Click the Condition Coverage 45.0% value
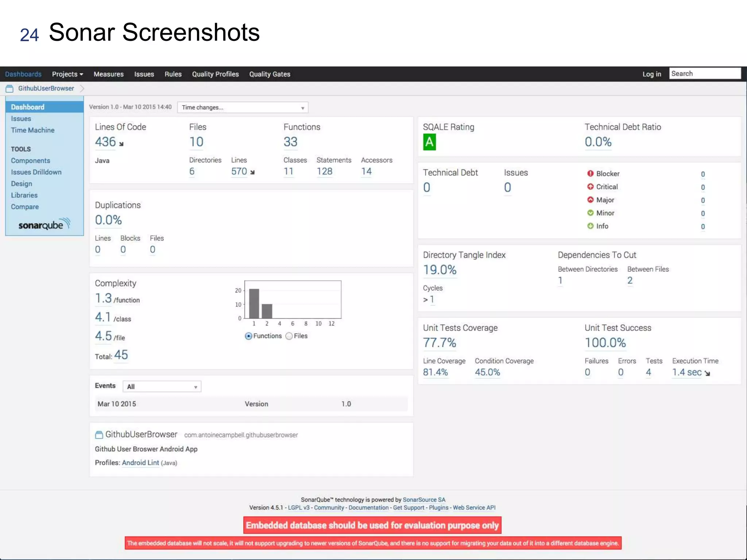Viewport: 747px width, 560px height. 487,372
